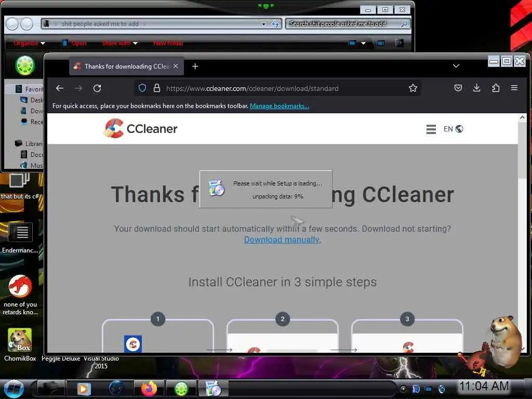Open the CCleaner site hamburger menu
Image resolution: width=532 pixels, height=399 pixels.
point(431,129)
